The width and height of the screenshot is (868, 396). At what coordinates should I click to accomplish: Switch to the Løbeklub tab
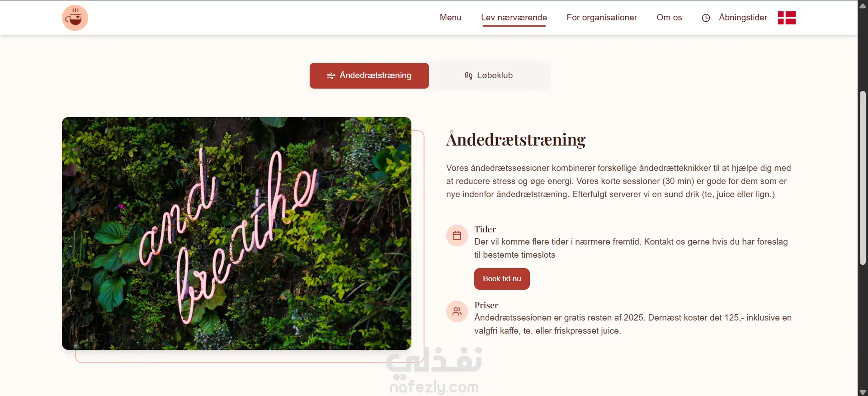(490, 75)
